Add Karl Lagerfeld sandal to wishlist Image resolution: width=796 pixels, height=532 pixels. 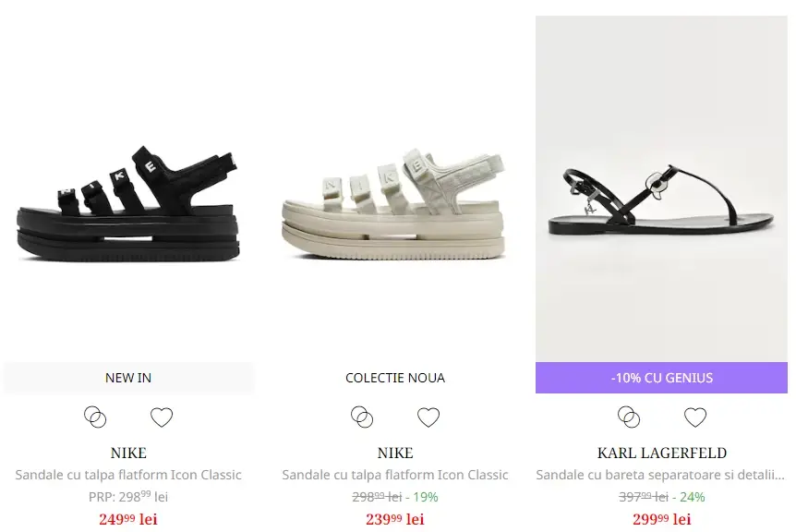click(695, 417)
